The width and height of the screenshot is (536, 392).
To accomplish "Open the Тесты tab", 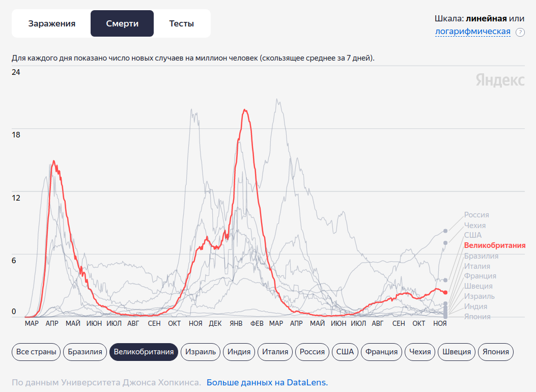I will click(x=182, y=23).
